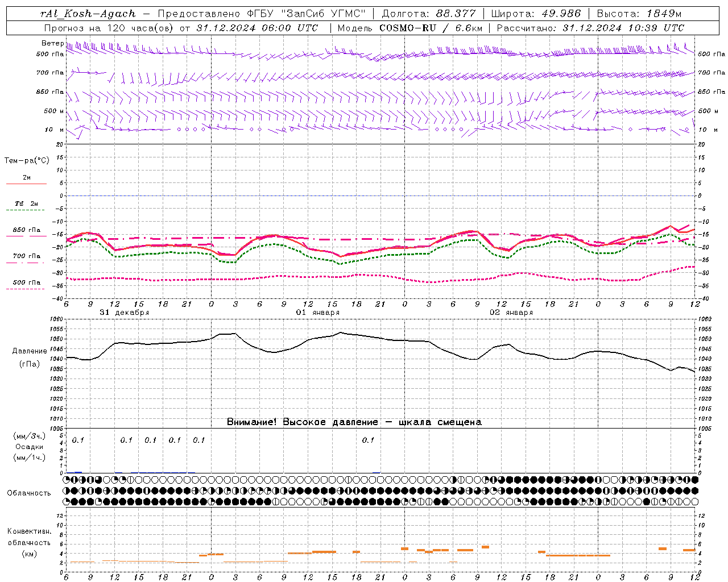Click the Td 2м dew point legend entry
Screen dimensions: 728x582
[x=26, y=203]
